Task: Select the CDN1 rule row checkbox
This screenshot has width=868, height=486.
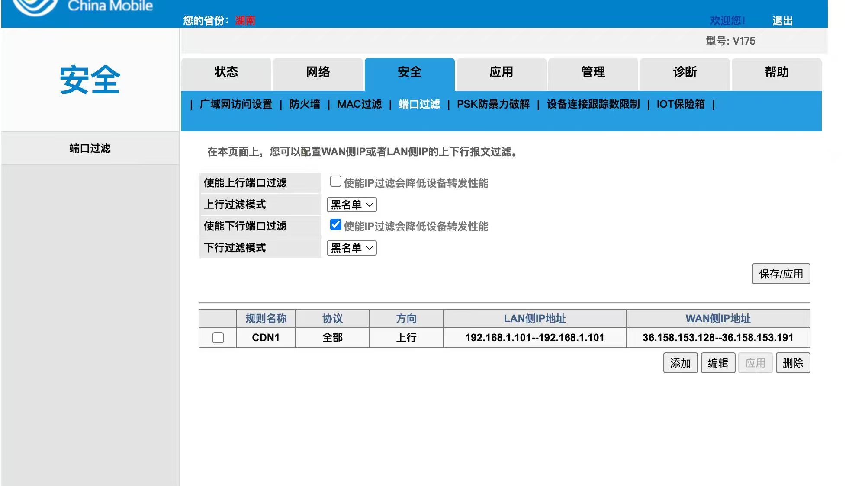Action: click(x=218, y=338)
